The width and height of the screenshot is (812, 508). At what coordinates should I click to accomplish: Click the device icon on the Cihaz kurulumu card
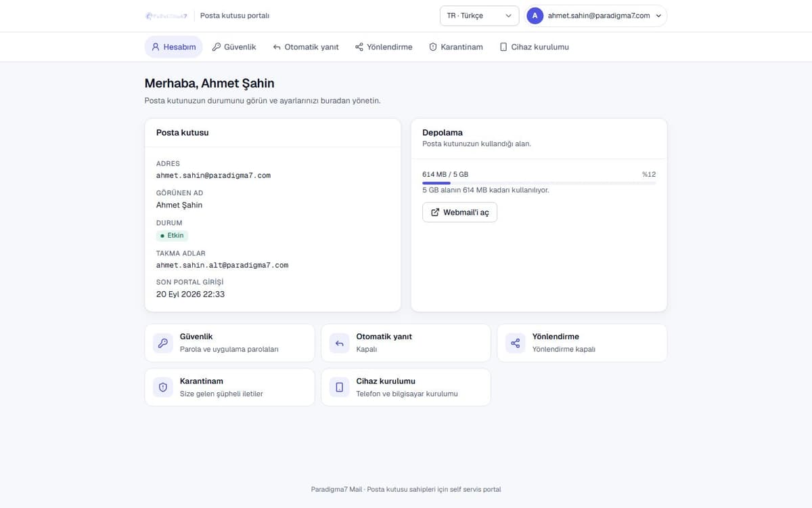339,387
